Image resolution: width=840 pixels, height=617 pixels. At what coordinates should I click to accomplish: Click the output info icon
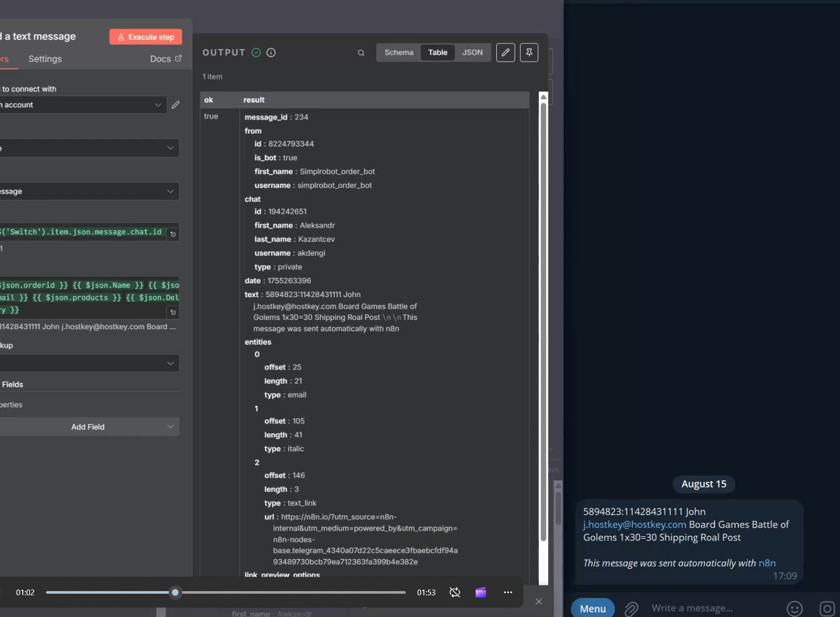pos(271,52)
